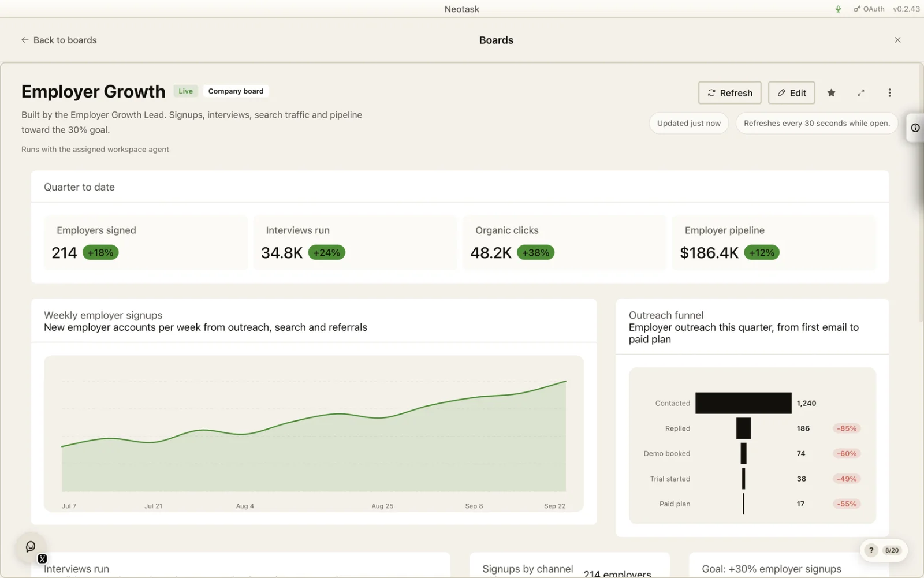Click the vertical scrollbar on the right edge
Image resolution: width=924 pixels, height=578 pixels.
921,193
